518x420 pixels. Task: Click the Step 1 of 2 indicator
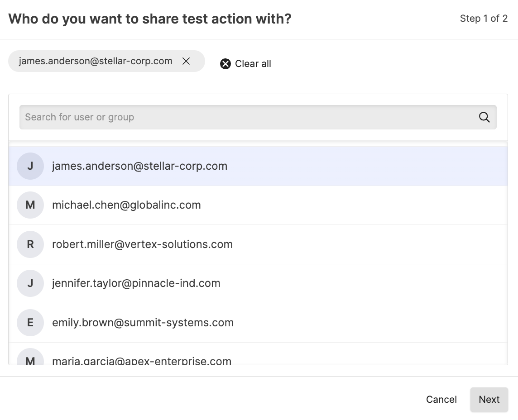484,19
